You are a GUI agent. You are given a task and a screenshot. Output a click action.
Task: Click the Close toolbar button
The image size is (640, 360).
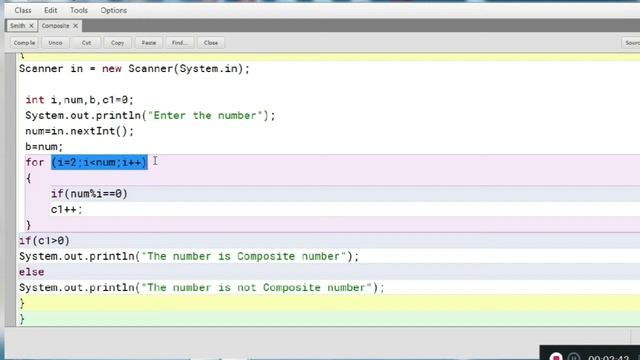[211, 42]
